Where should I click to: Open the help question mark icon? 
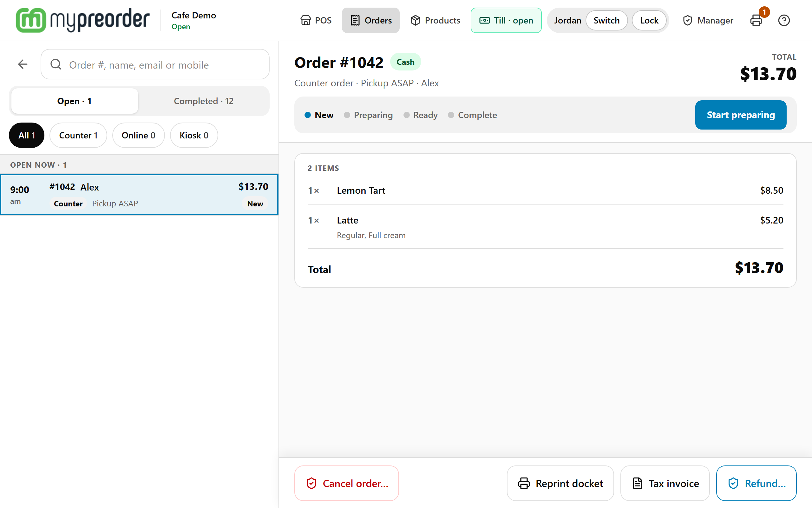point(784,20)
